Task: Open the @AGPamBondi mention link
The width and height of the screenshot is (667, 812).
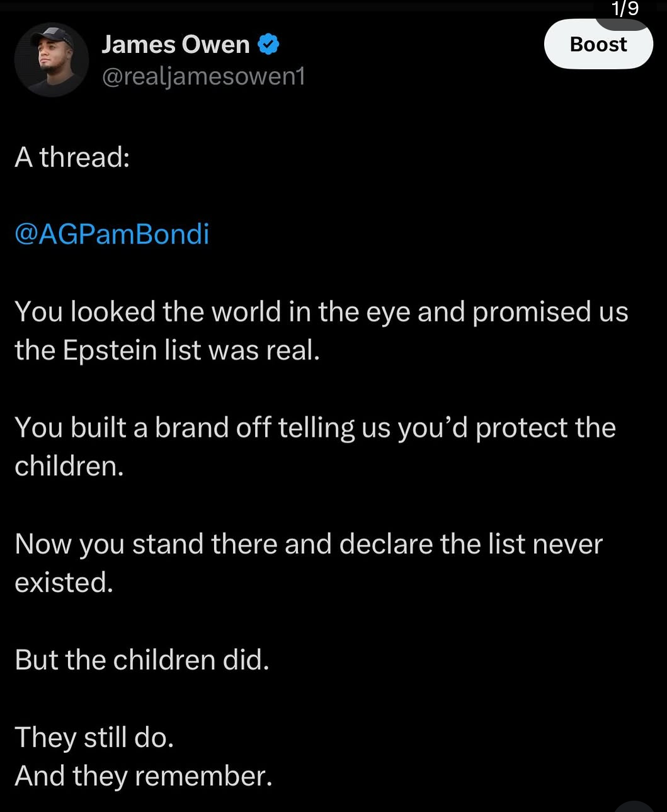Action: click(111, 234)
